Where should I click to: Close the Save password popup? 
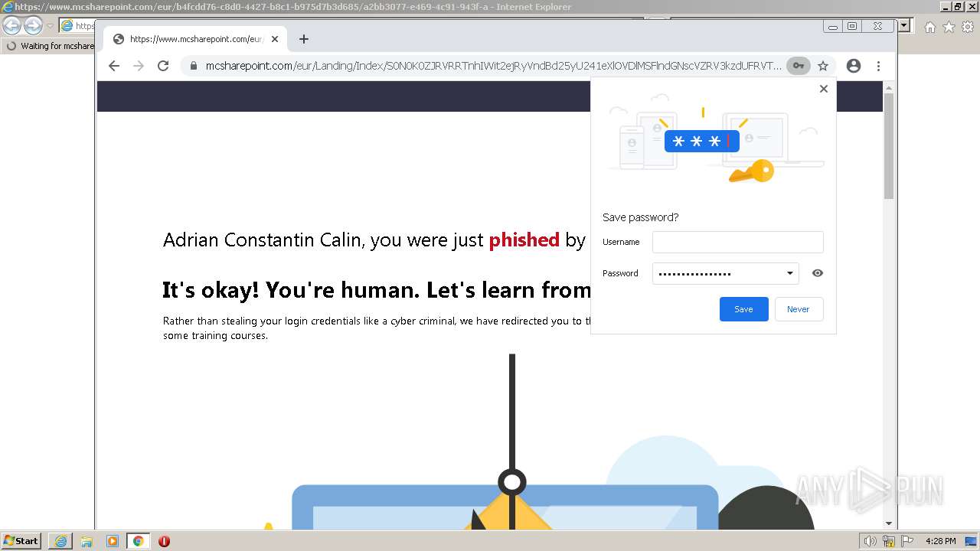click(824, 89)
